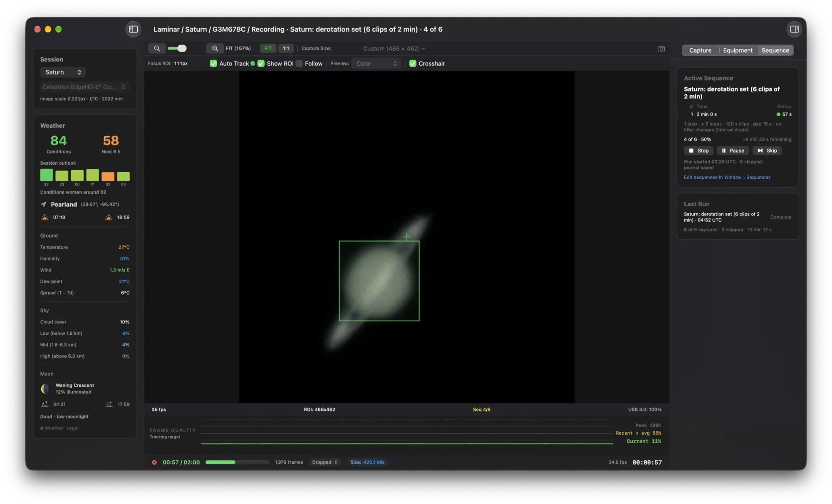Click the red recording indicator icon
Screen dimensions: 832x504
coord(154,462)
